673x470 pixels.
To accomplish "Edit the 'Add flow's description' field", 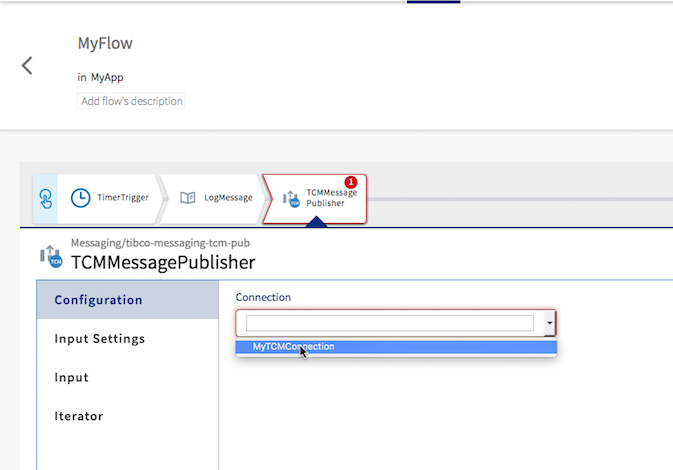I will coord(131,101).
